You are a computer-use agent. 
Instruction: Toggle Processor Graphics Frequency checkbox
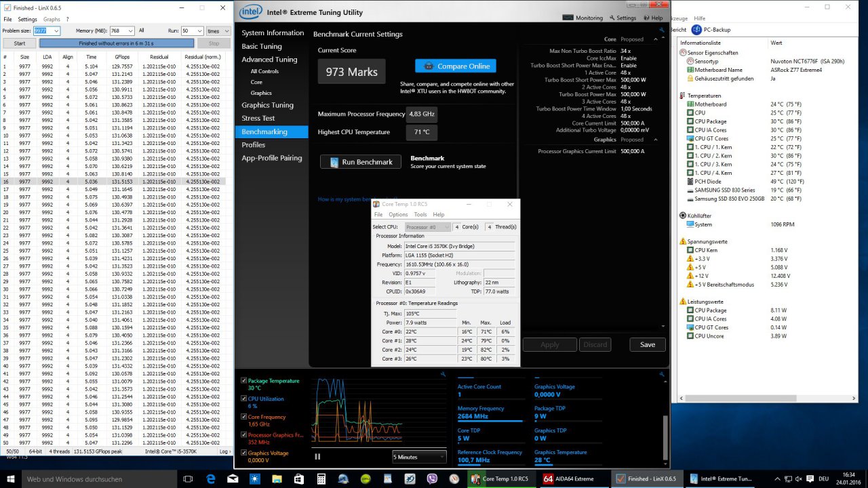[x=244, y=434]
